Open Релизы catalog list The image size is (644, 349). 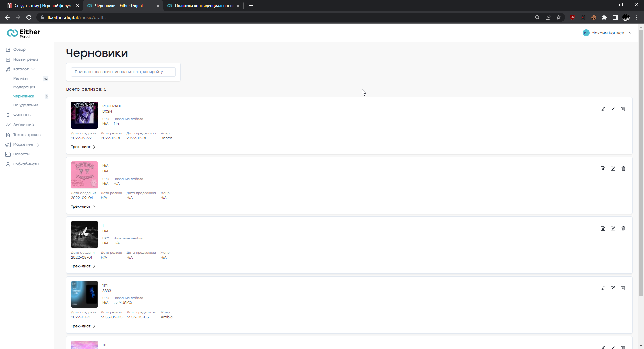click(20, 78)
